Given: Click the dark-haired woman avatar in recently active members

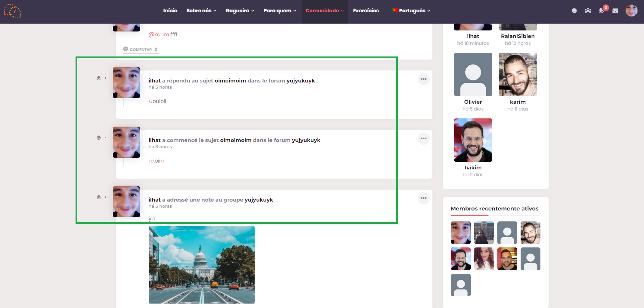Looking at the screenshot, I should pos(484,259).
